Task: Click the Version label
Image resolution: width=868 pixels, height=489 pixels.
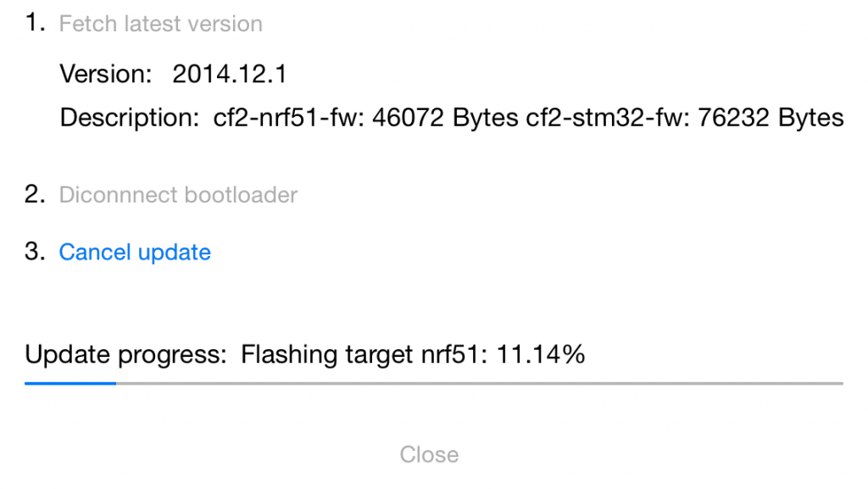Action: 106,74
